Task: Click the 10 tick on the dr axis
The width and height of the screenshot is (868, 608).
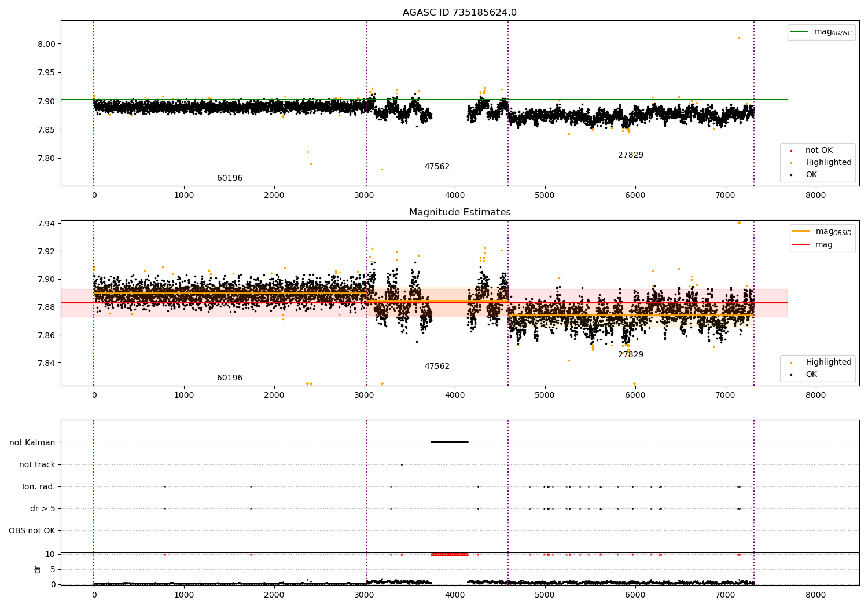Action: tap(50, 554)
